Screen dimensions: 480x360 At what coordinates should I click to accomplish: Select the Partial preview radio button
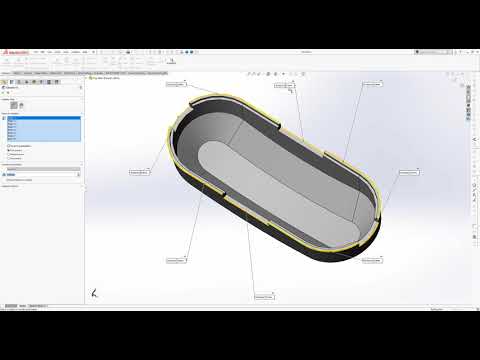(8, 154)
